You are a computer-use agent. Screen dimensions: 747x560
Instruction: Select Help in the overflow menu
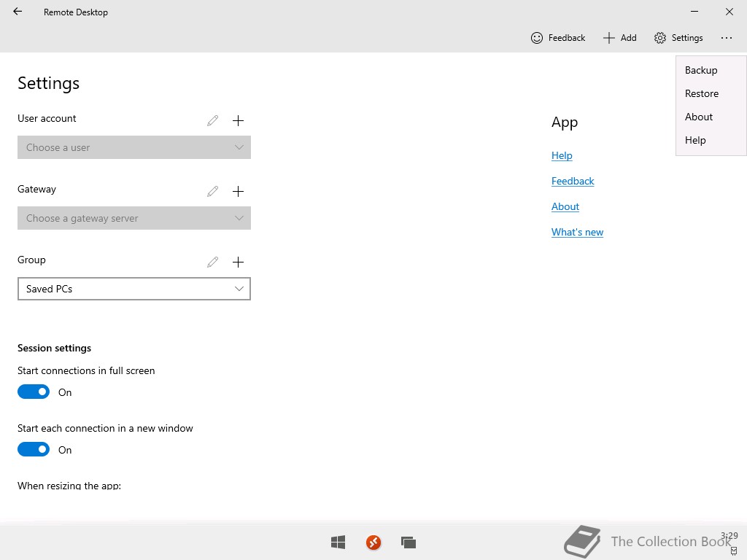[711, 140]
